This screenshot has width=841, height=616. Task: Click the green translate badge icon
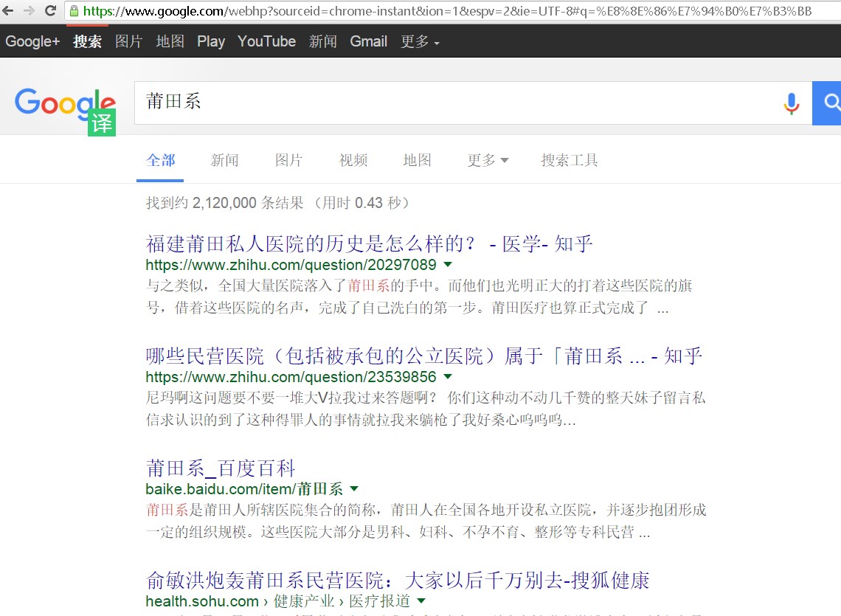102,122
